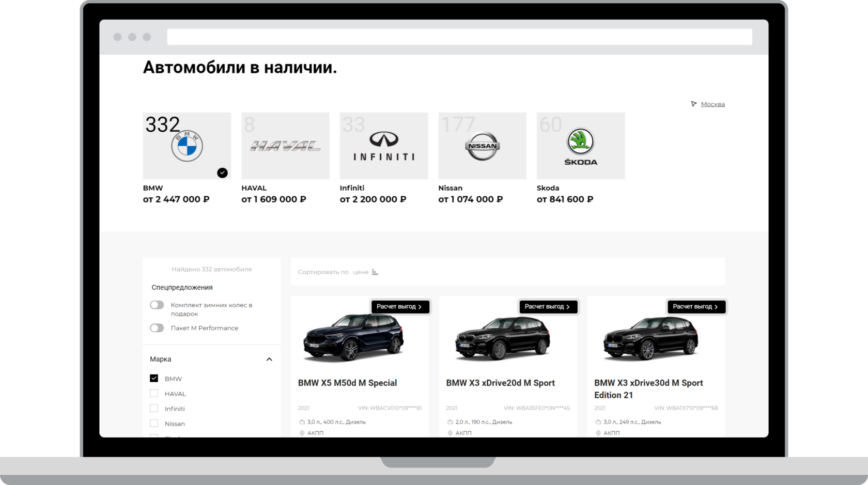
Task: Select the Nissan brand logo tile
Action: point(482,146)
